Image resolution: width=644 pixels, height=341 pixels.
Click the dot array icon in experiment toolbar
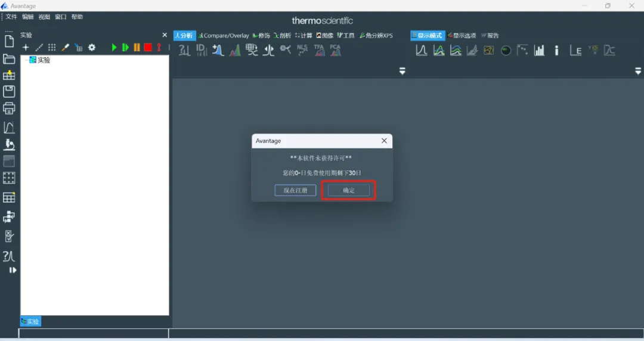(52, 47)
